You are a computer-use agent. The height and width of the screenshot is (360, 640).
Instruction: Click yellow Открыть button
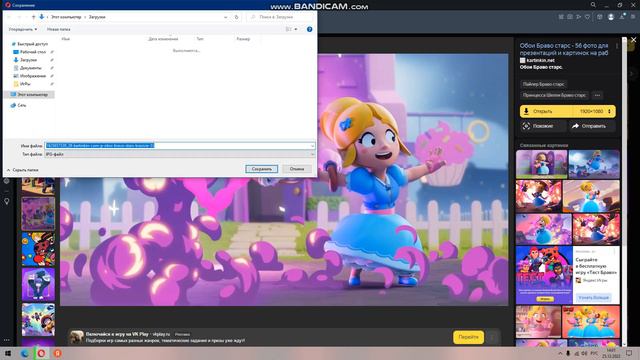click(x=546, y=111)
